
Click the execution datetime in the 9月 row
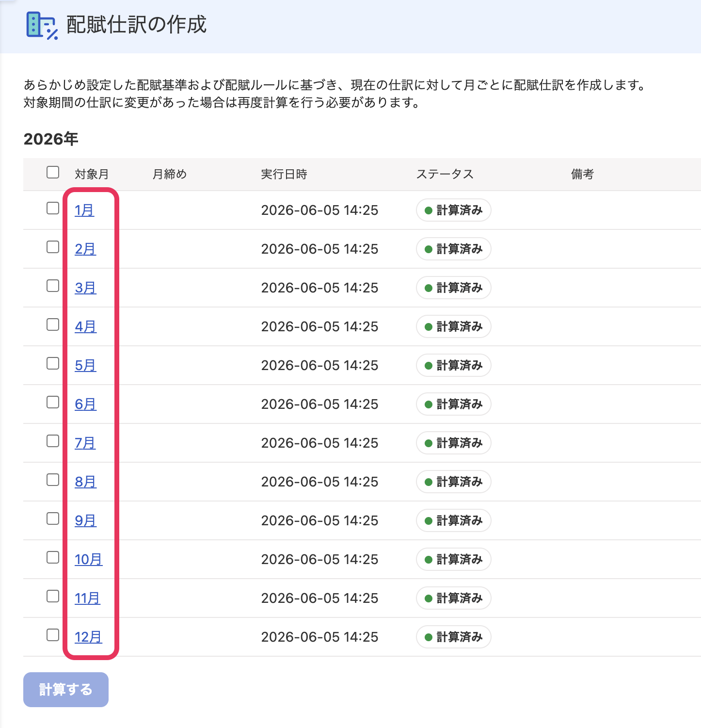click(319, 520)
